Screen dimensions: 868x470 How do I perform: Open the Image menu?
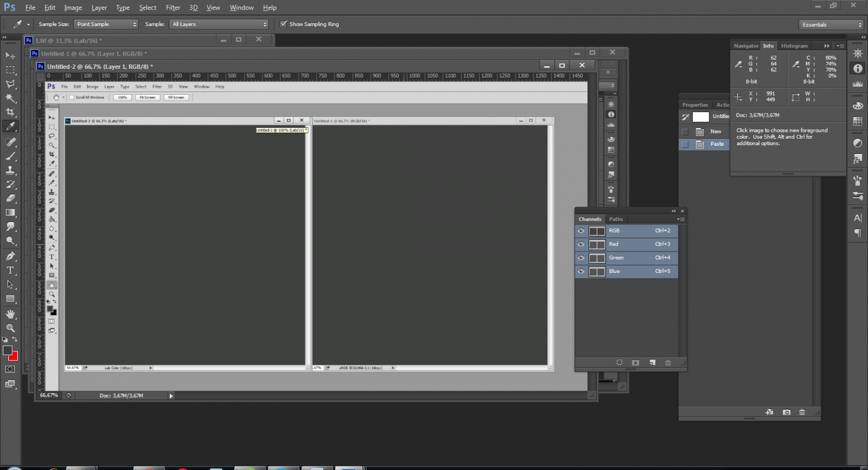(x=73, y=8)
